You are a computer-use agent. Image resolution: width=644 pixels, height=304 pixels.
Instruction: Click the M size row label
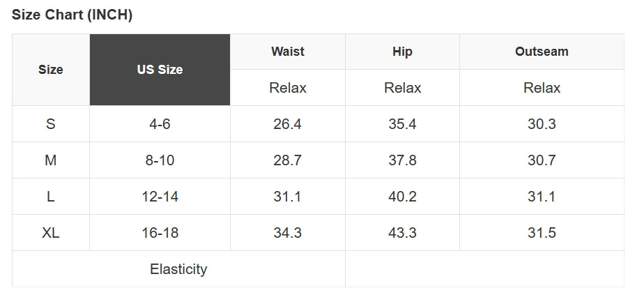51,160
